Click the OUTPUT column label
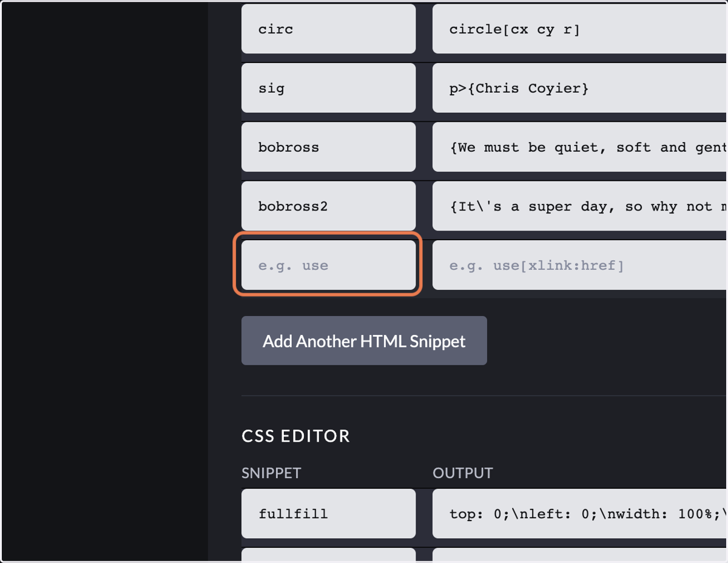Image resolution: width=728 pixels, height=563 pixels. coord(463,473)
